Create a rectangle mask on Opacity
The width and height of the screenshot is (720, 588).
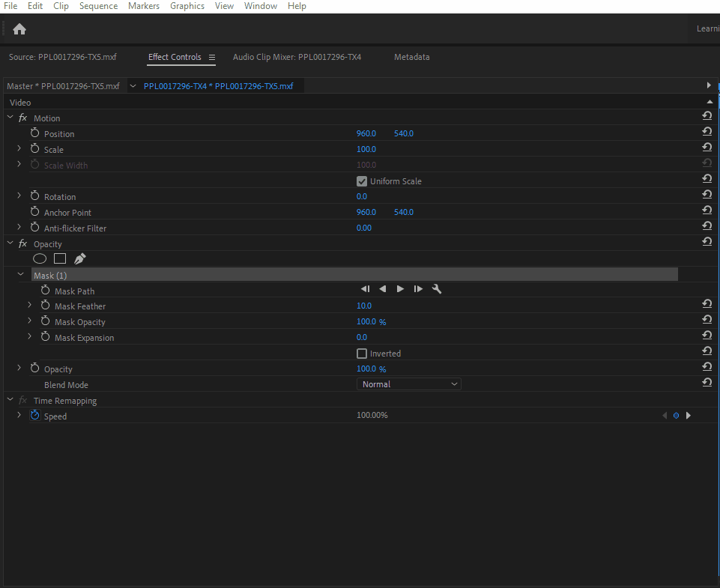tap(59, 258)
